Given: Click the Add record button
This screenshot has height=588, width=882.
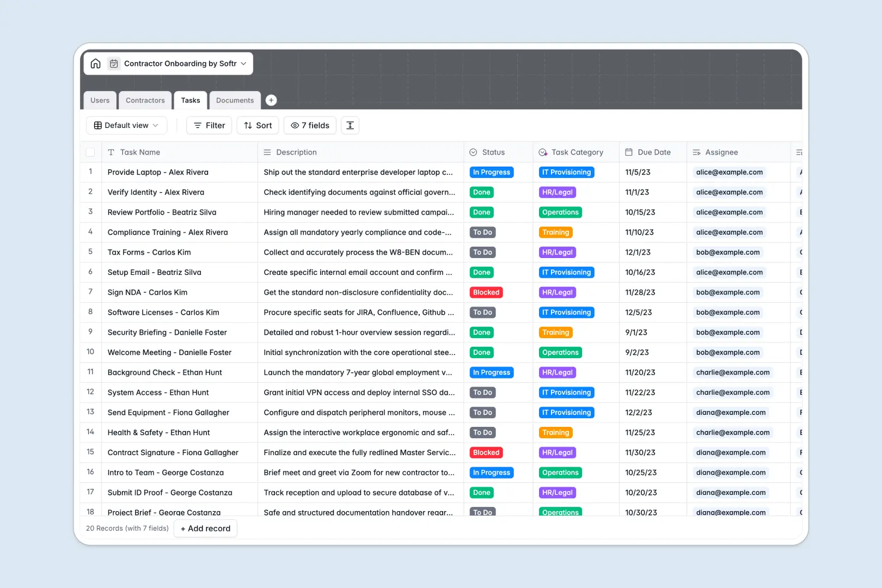Looking at the screenshot, I should point(205,528).
